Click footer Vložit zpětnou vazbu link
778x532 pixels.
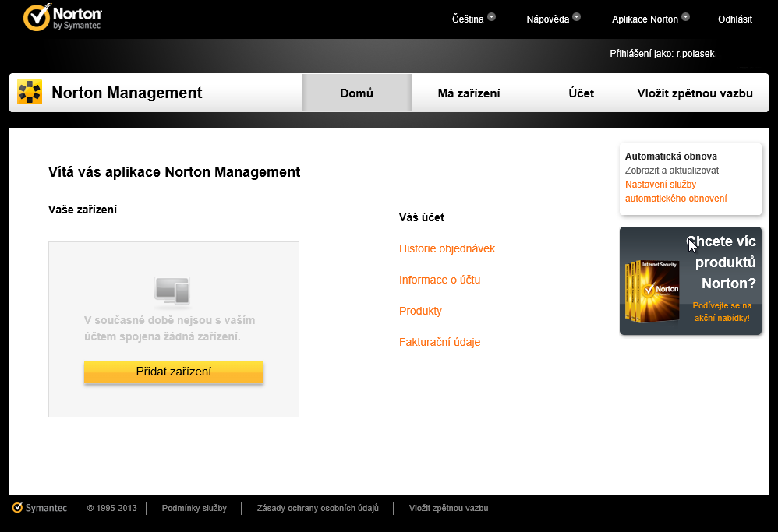pos(448,508)
